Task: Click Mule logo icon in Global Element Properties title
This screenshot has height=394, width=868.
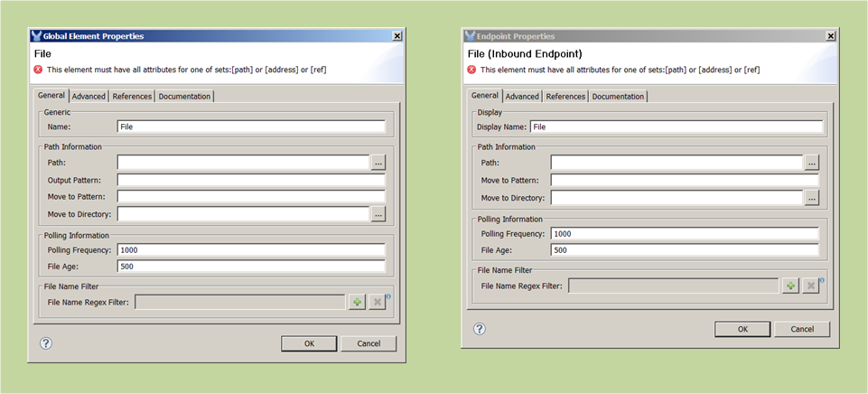Action: click(36, 36)
